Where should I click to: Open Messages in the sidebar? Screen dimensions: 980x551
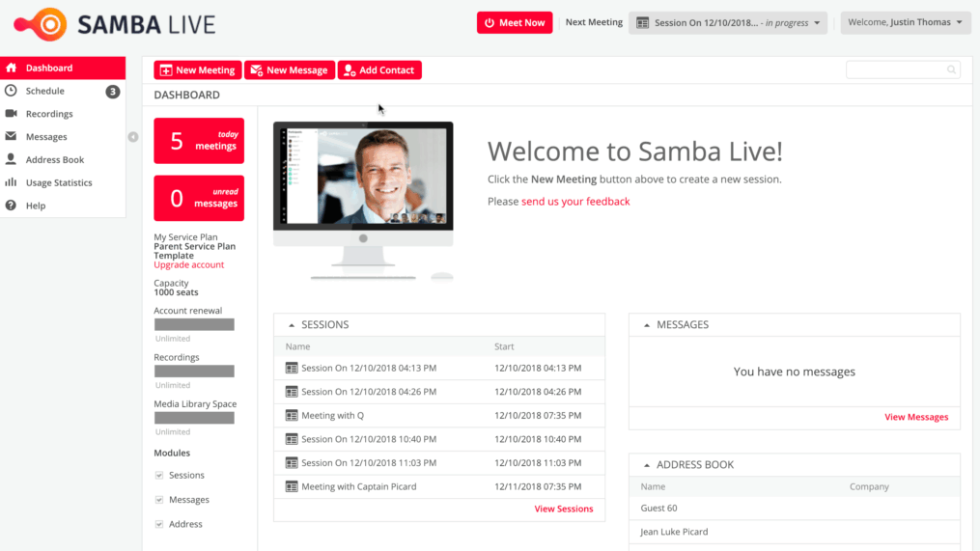point(63,136)
